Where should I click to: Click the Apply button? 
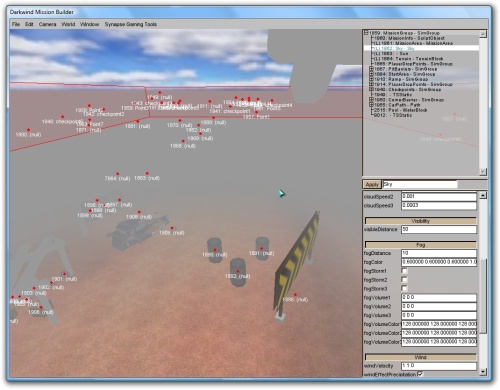tap(372, 184)
